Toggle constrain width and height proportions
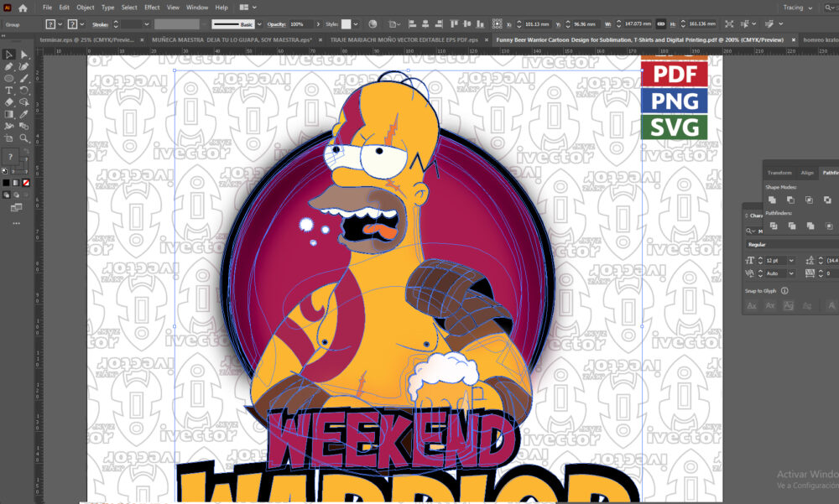 click(x=661, y=24)
